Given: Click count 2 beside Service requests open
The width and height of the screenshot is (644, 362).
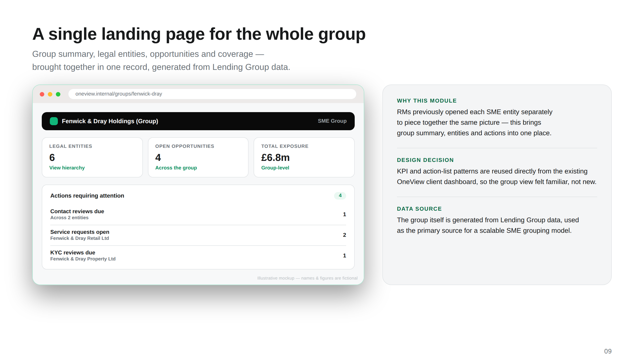Looking at the screenshot, I should point(344,235).
